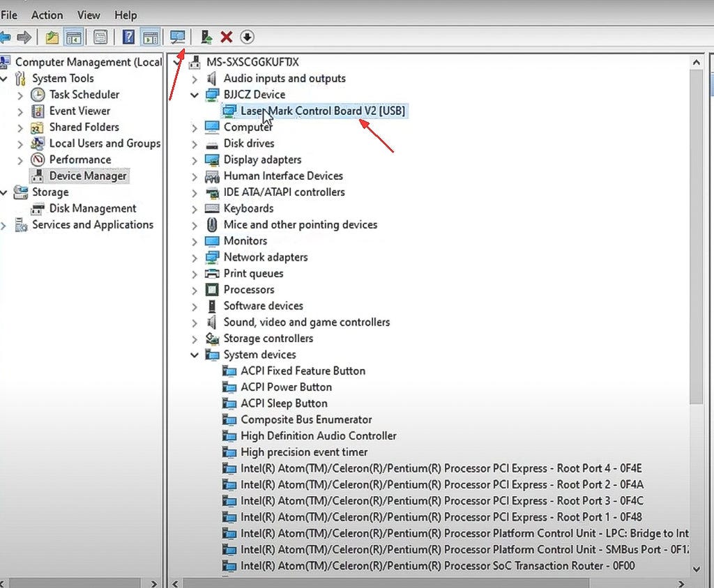714x588 pixels.
Task: Click the Print queues printer icon
Action: coord(212,274)
